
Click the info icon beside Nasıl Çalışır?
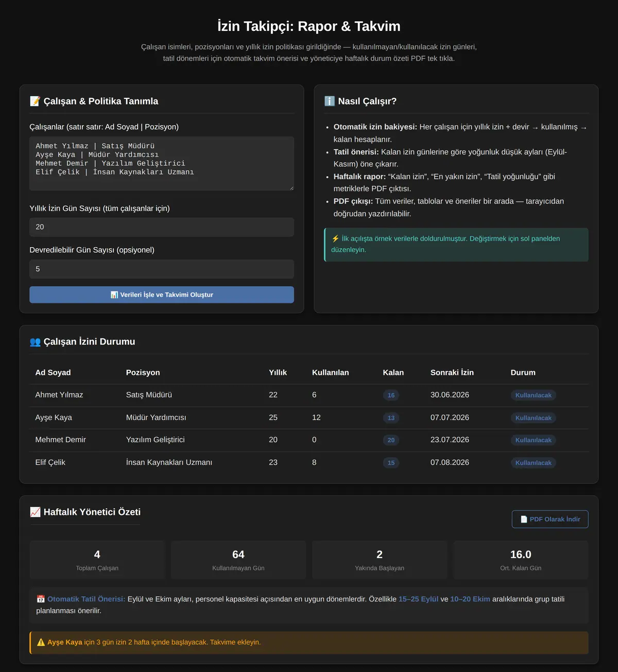click(x=330, y=101)
